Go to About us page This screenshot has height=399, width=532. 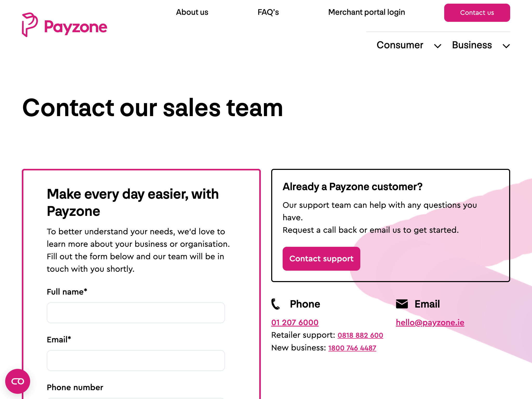pos(192,12)
